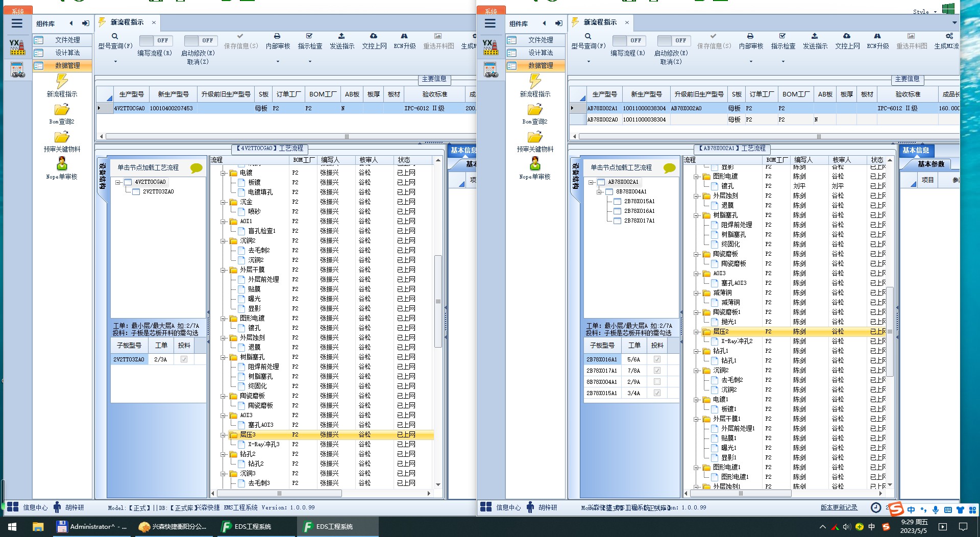
Task: Click 重选开料图 button in right window
Action: coord(912,41)
